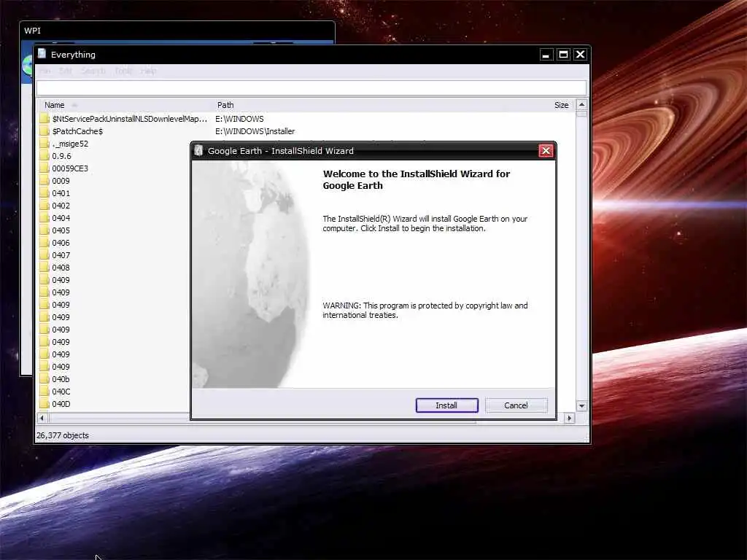Click the Everything window title bar icon
The height and width of the screenshot is (560, 747).
click(x=42, y=54)
